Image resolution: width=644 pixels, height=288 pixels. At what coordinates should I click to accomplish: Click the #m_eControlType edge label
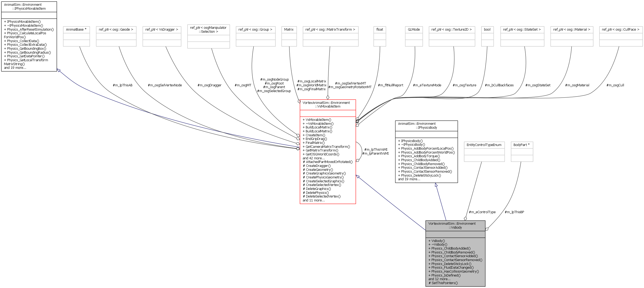pos(482,212)
